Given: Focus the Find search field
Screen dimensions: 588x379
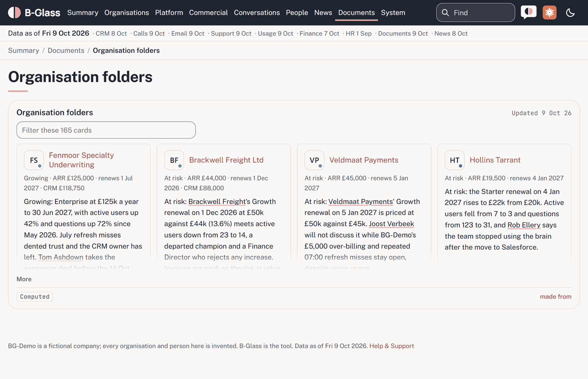Looking at the screenshot, I should pyautogui.click(x=476, y=12).
